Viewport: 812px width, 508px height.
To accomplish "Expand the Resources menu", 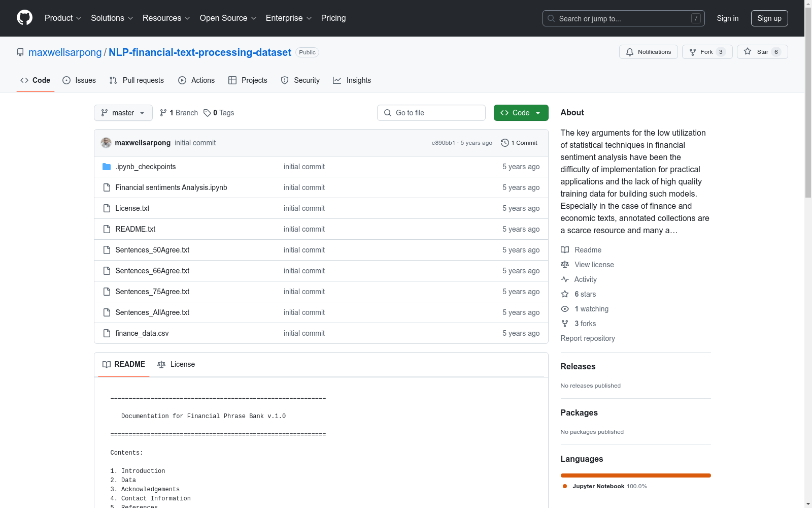I will 166,18.
